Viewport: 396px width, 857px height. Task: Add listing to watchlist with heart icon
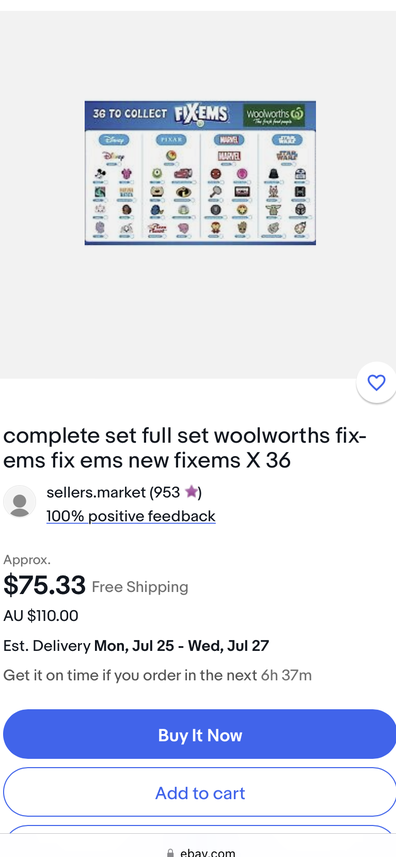point(376,383)
